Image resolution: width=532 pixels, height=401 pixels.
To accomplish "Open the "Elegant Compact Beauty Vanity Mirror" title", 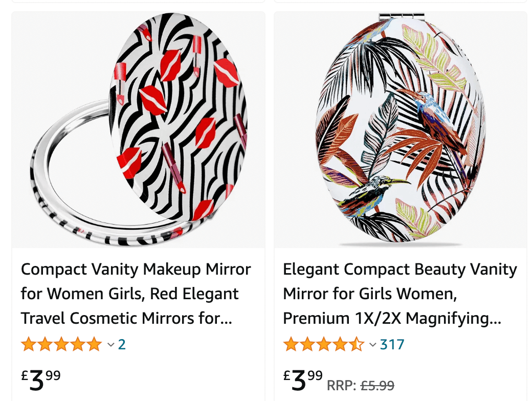I will pos(400,294).
